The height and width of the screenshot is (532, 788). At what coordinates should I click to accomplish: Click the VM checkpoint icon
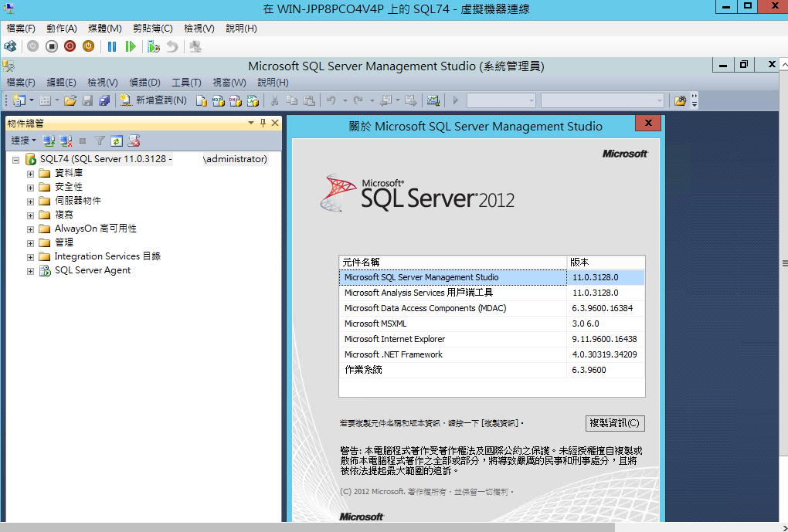154,47
